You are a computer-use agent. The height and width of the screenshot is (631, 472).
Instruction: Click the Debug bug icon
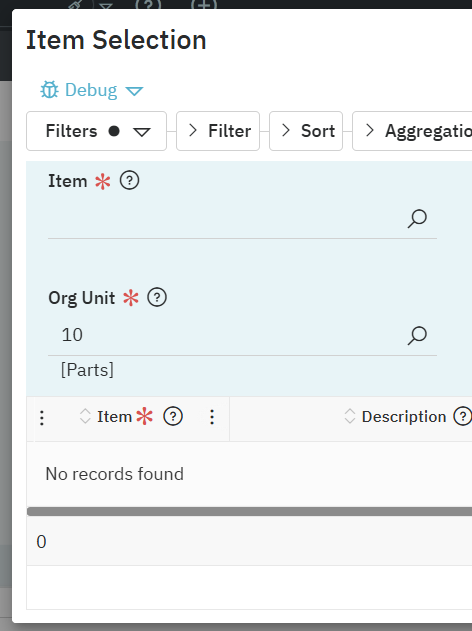pos(49,90)
